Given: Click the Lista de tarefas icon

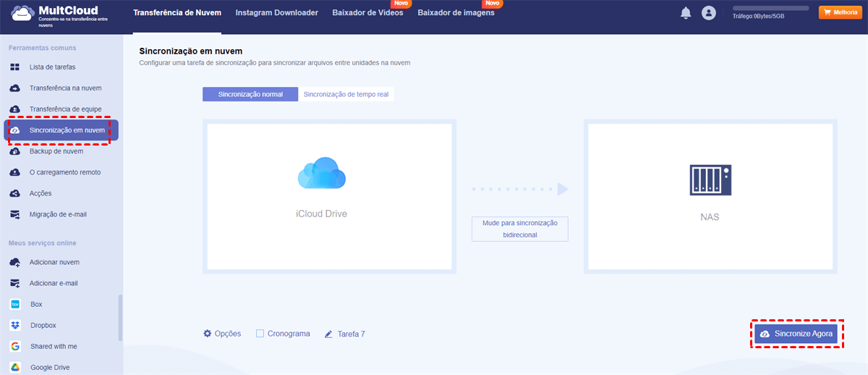Looking at the screenshot, I should (15, 67).
